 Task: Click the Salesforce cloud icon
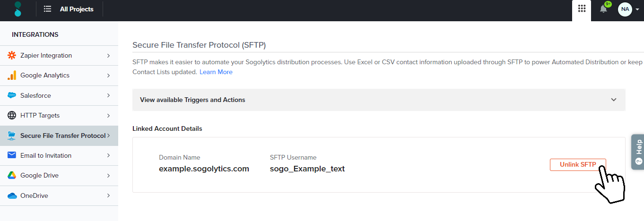(12, 95)
